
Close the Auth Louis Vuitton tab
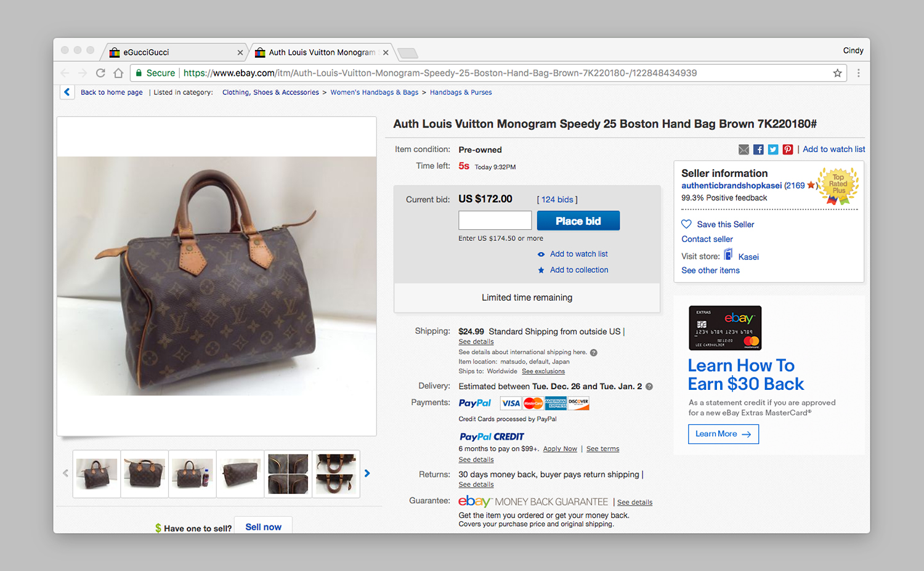[x=386, y=52]
